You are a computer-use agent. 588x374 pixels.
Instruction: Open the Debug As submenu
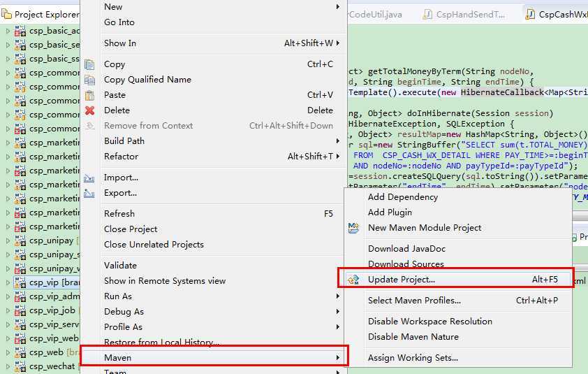click(212, 312)
